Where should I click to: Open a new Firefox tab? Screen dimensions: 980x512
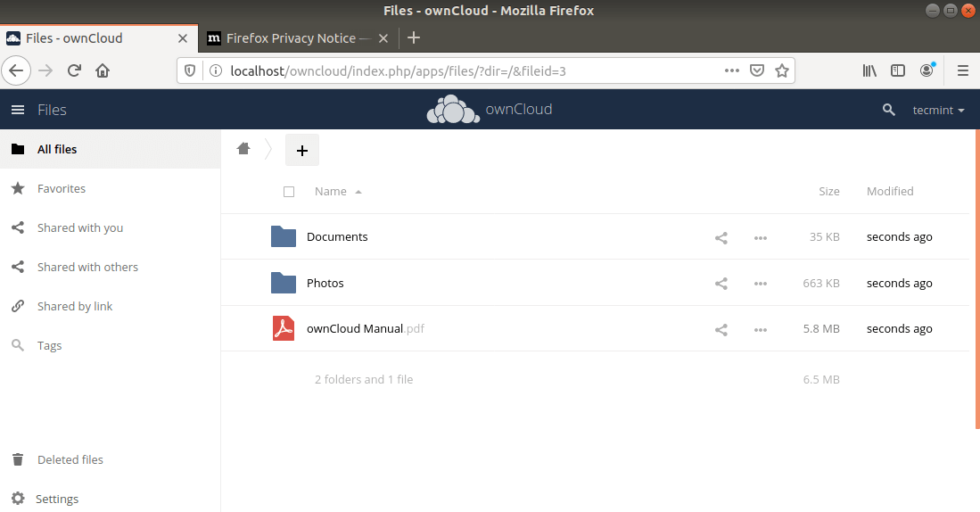pos(414,38)
